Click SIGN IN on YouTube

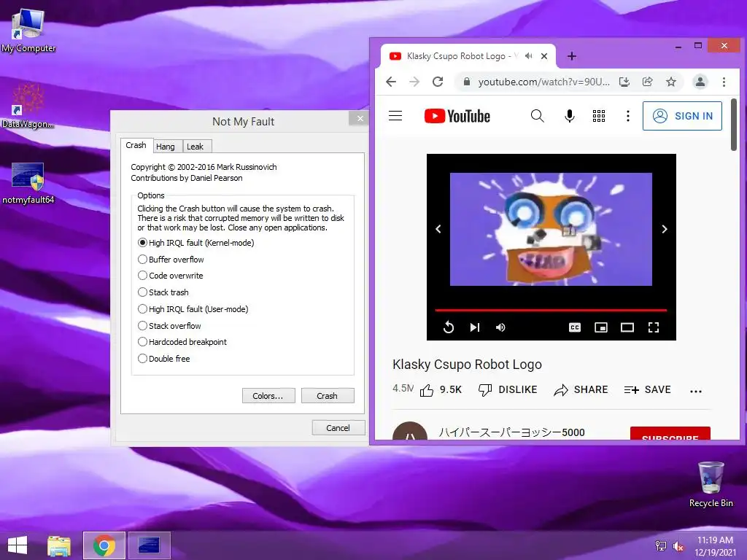click(682, 116)
